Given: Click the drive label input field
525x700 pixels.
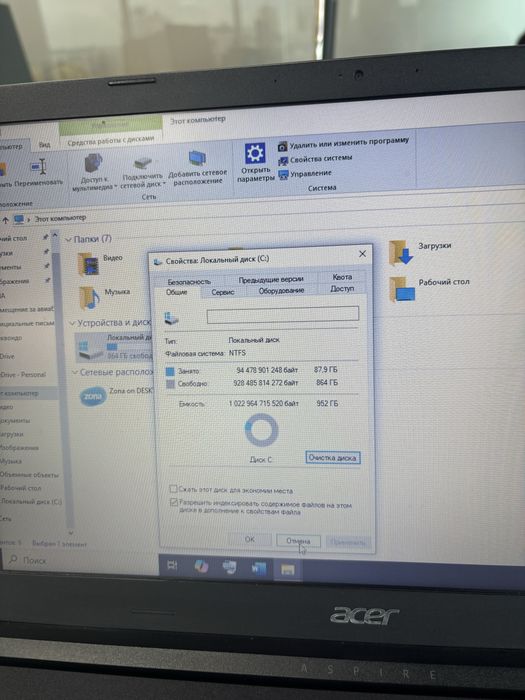Looking at the screenshot, I should pyautogui.click(x=283, y=314).
